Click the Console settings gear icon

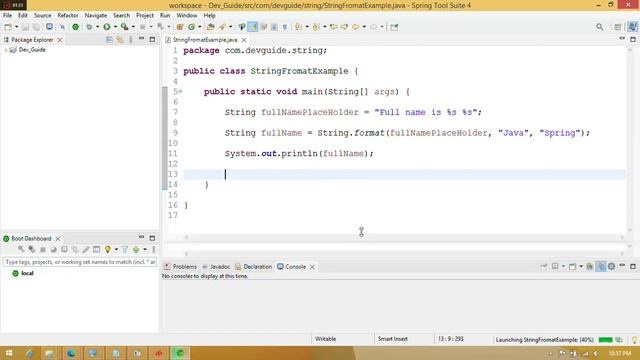pos(611,267)
